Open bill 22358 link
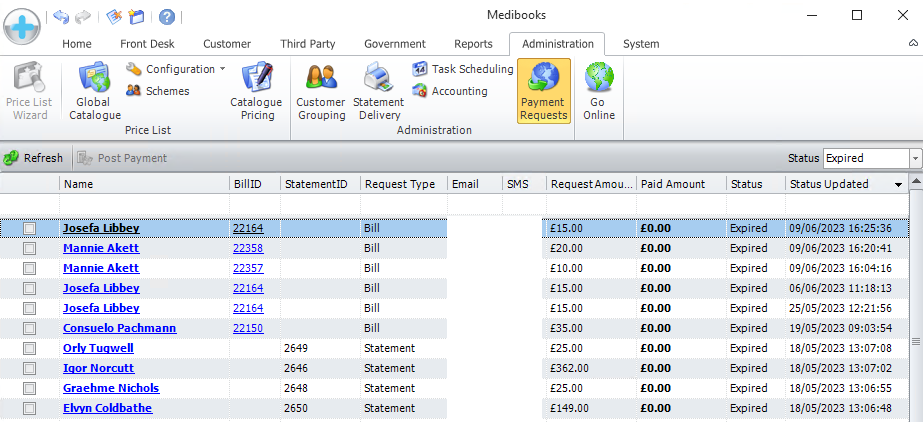The image size is (923, 422). point(247,248)
